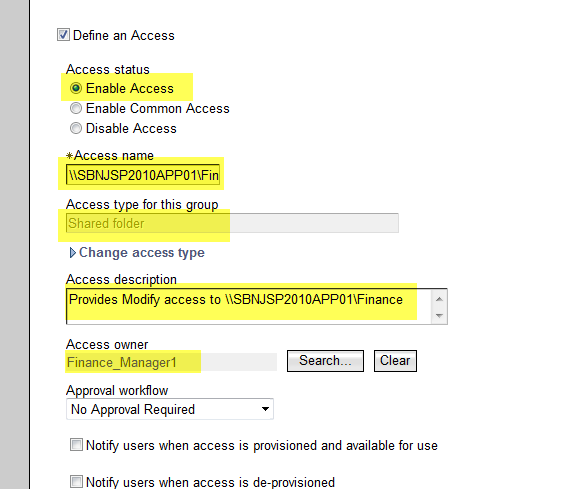580x489 pixels.
Task: Click the description box scroll up arrow
Action: [439, 299]
